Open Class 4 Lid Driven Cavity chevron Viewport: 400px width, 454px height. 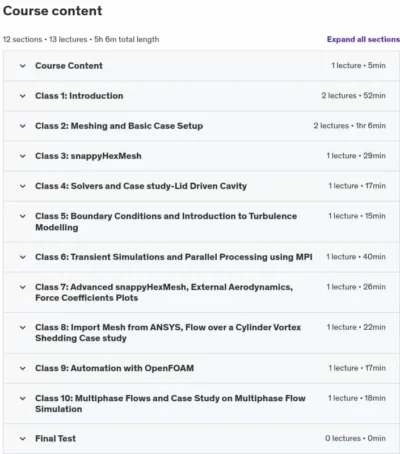click(23, 186)
